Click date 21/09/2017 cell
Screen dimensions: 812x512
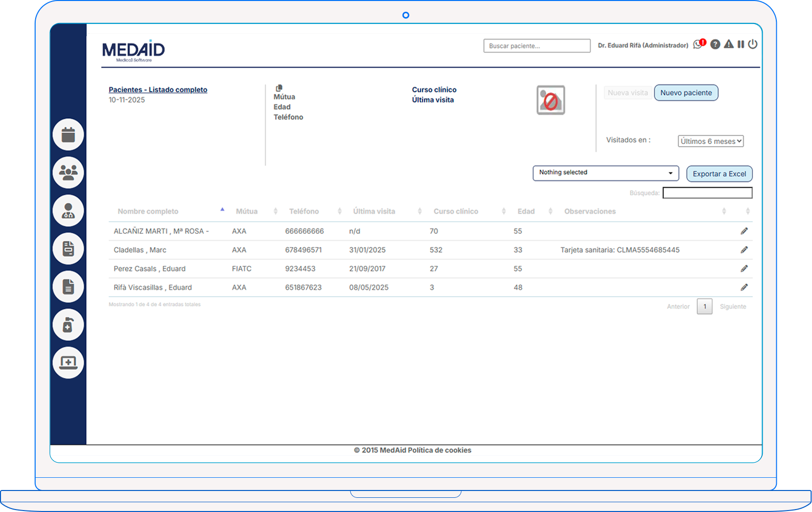point(367,269)
